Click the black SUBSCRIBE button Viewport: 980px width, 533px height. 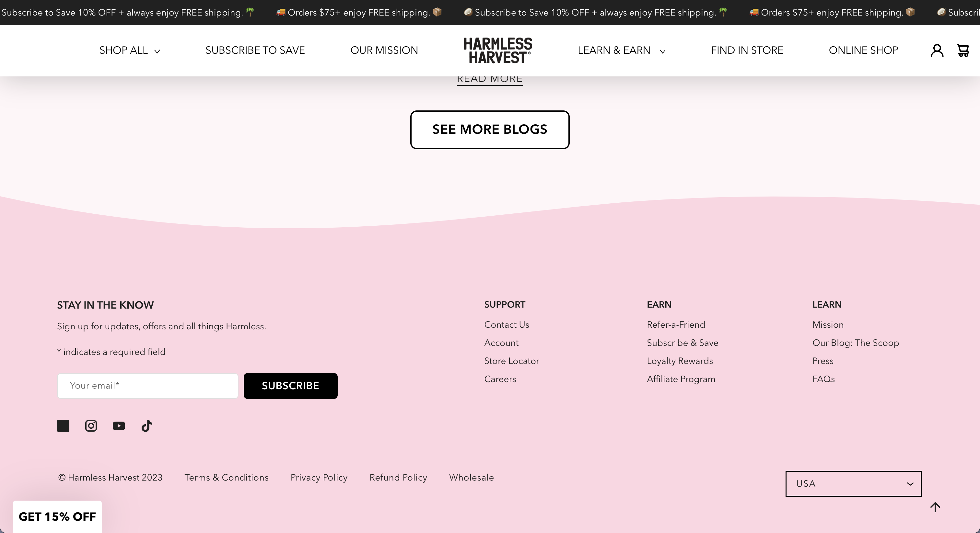point(291,386)
